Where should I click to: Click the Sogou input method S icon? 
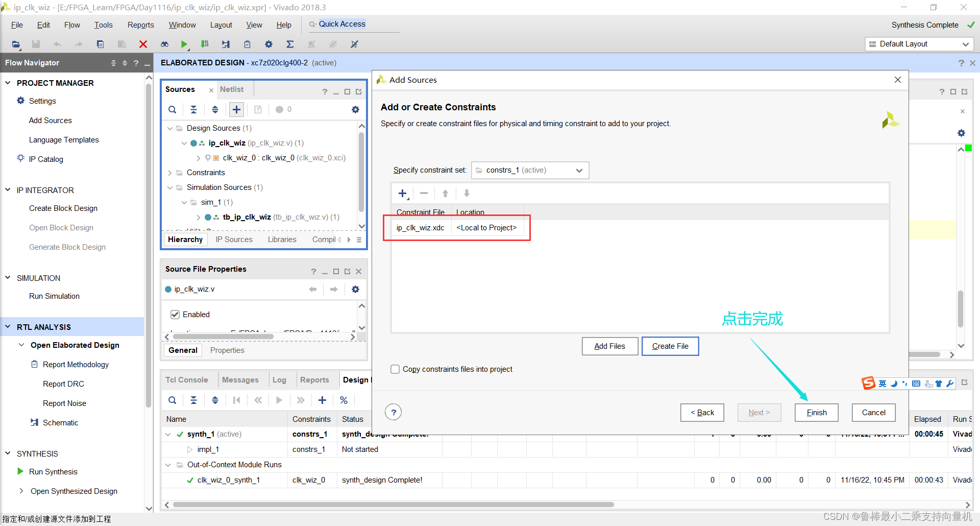tap(868, 383)
